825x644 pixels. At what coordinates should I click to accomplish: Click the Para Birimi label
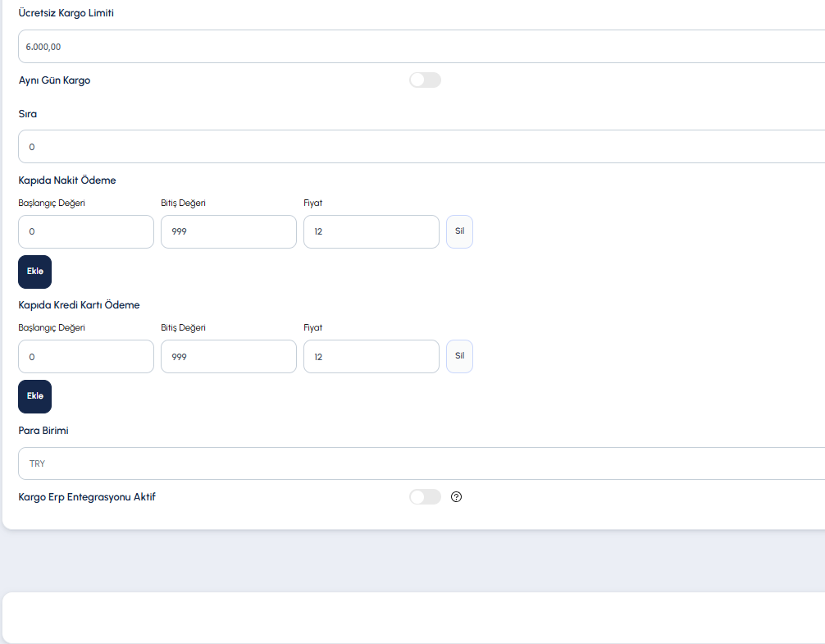coord(43,431)
